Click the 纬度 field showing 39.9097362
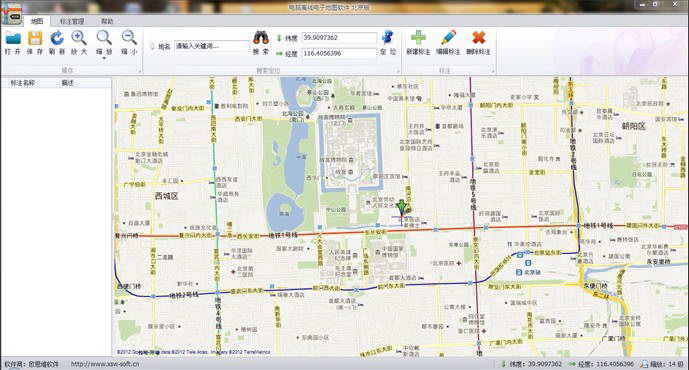 [339, 38]
